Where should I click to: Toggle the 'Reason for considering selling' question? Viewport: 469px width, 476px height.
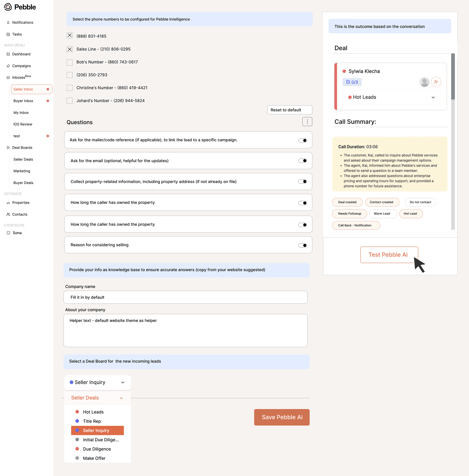click(303, 246)
